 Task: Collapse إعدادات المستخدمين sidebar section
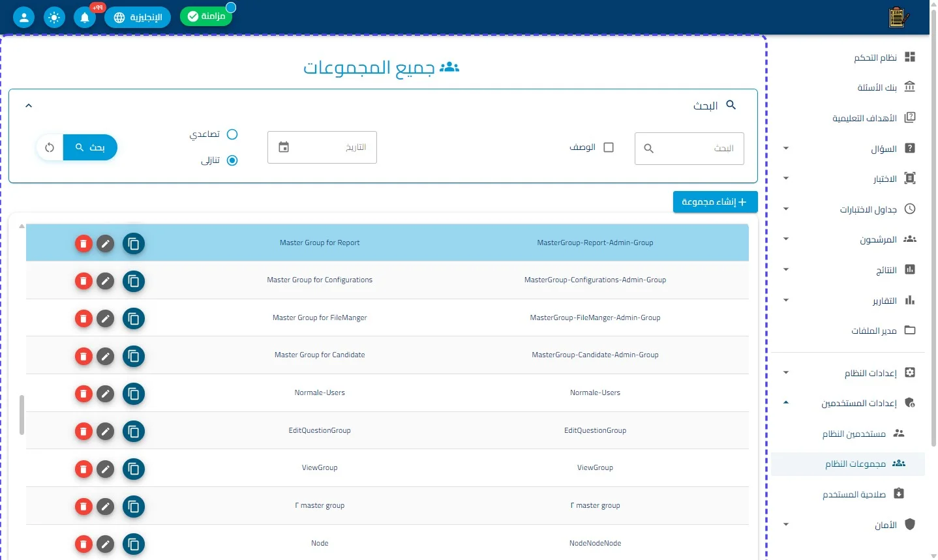tap(786, 403)
